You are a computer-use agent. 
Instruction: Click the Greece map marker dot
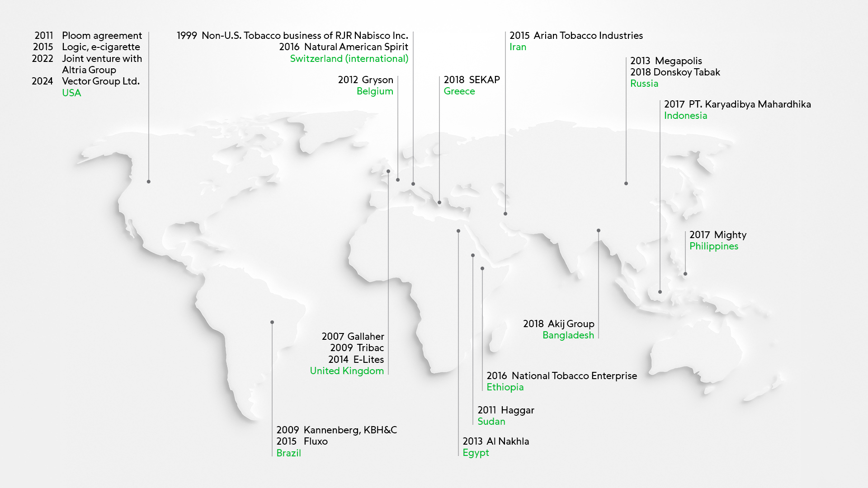(x=439, y=202)
